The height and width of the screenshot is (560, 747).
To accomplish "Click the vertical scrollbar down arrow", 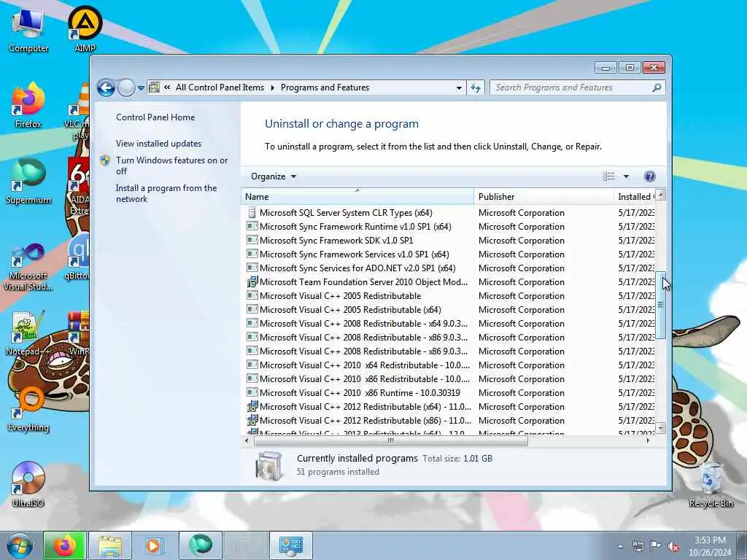I will (x=661, y=428).
